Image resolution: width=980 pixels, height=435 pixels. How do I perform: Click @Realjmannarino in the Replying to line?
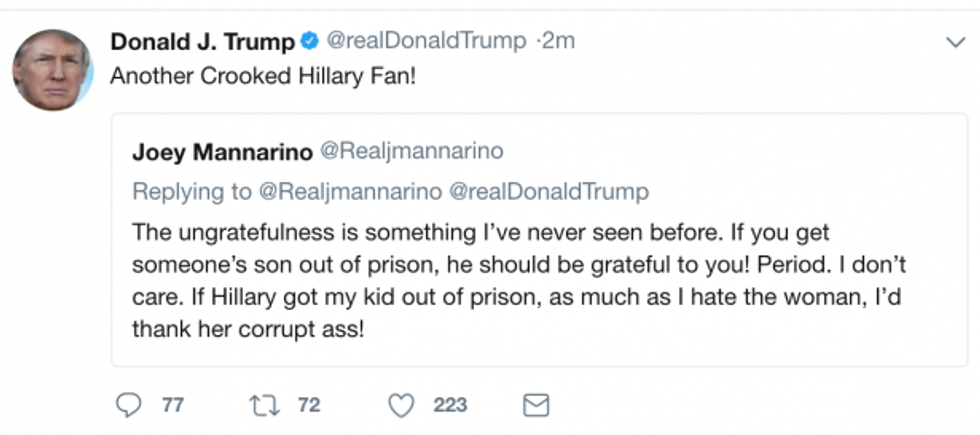(x=348, y=192)
